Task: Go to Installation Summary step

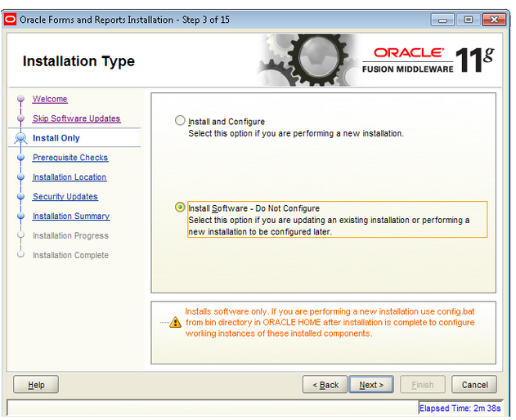Action: pos(71,217)
